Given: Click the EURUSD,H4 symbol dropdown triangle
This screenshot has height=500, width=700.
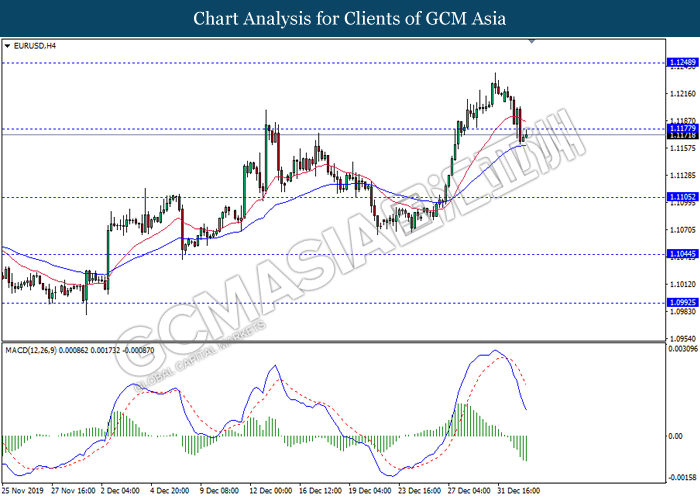Looking at the screenshot, I should (7, 46).
